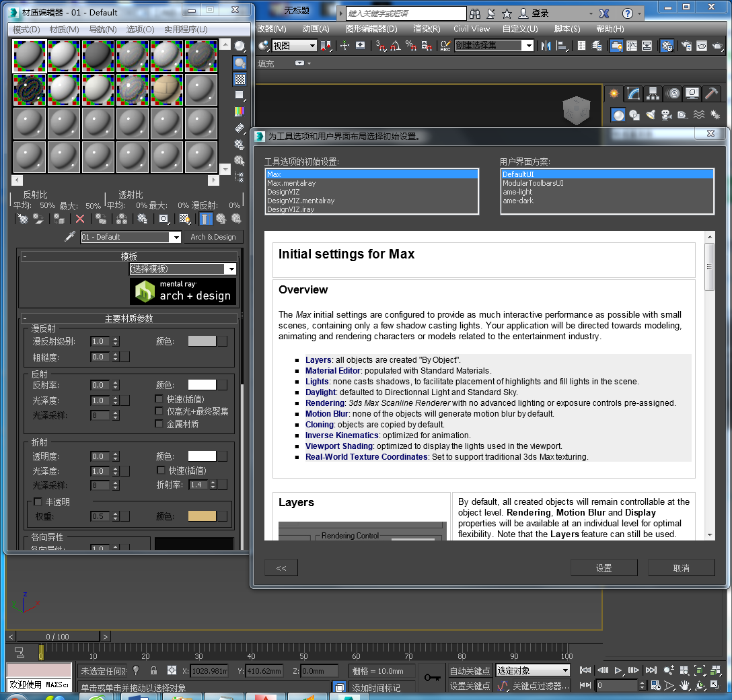Click Time Configuration icon
This screenshot has width=732, height=700.
coord(655,685)
